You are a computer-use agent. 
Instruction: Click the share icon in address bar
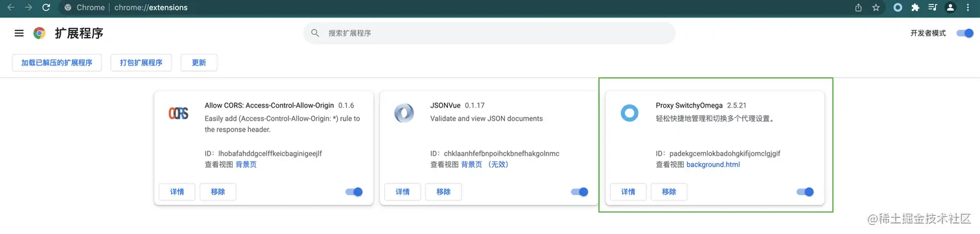[859, 8]
